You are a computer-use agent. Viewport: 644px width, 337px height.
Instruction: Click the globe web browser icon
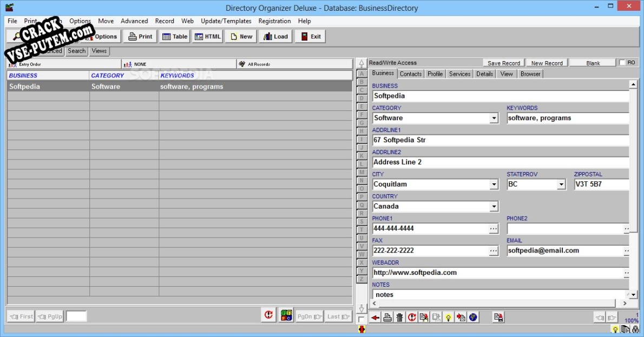474,318
